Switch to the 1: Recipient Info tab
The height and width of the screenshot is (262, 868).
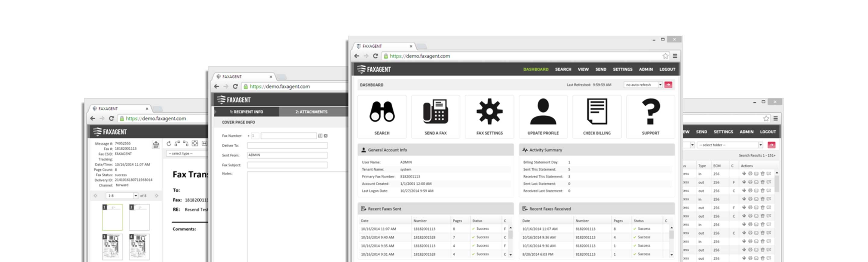tap(246, 112)
